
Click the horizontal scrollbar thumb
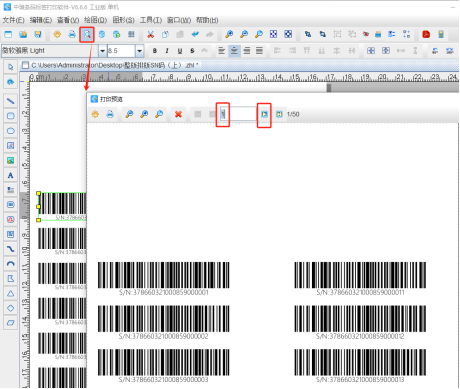pyautogui.click(x=392, y=87)
